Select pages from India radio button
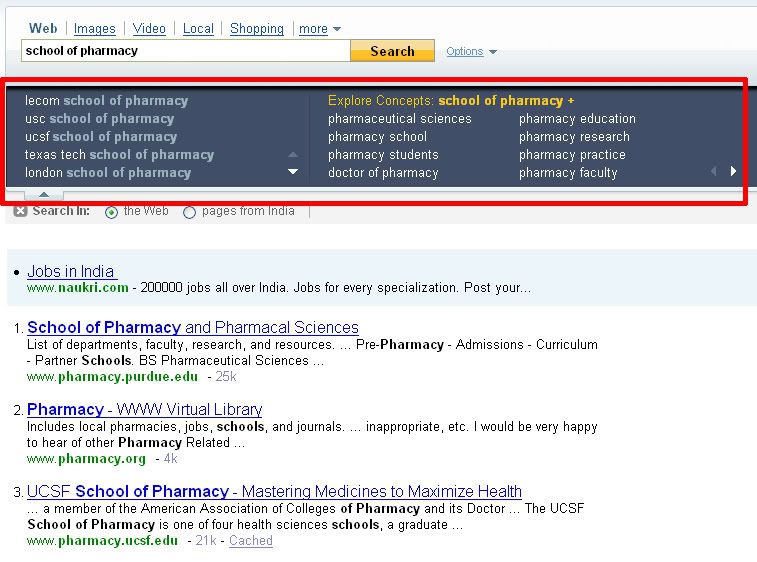Viewport: 757px width, 562px height. [x=189, y=212]
